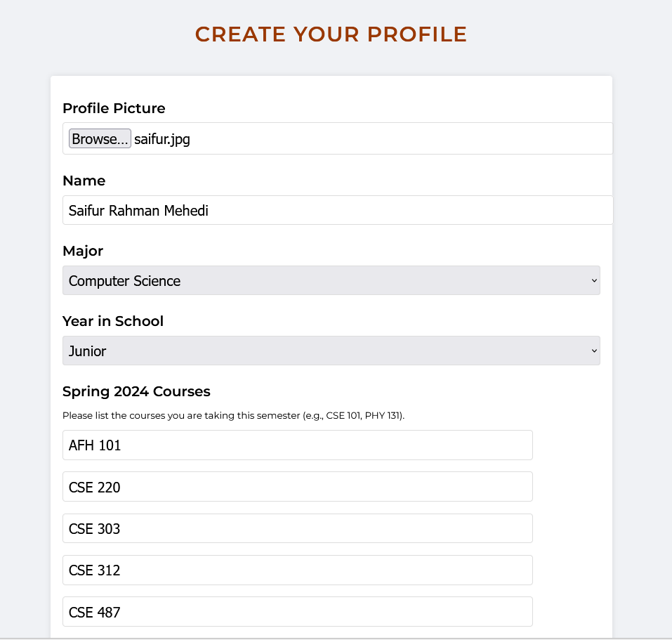
Task: Click the Spring 2024 Courses label
Action: (x=136, y=391)
